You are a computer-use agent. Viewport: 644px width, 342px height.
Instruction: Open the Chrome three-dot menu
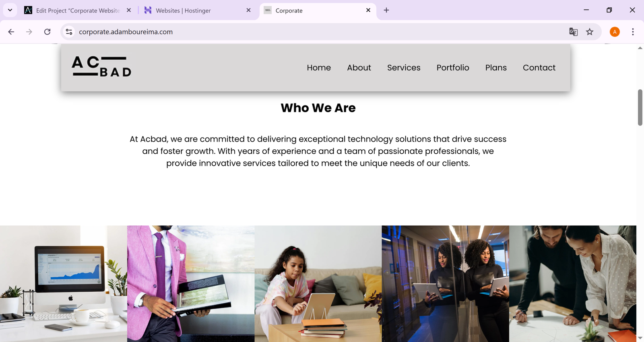pos(633,32)
